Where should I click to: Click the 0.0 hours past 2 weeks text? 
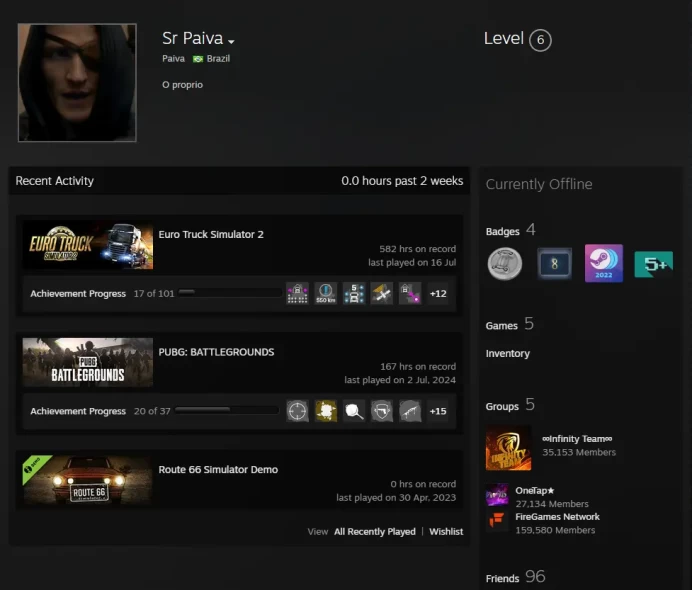[402, 181]
